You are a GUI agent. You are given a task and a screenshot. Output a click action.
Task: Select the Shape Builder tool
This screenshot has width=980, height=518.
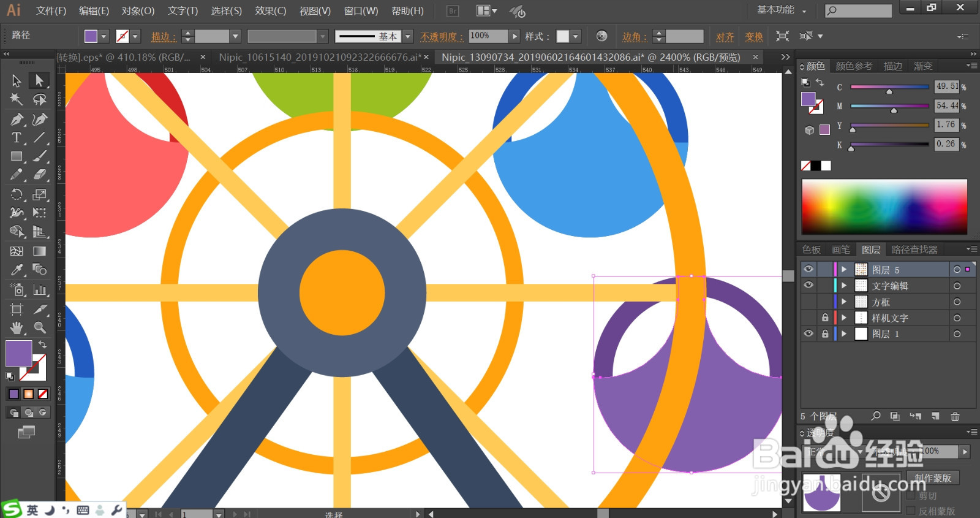coord(17,232)
